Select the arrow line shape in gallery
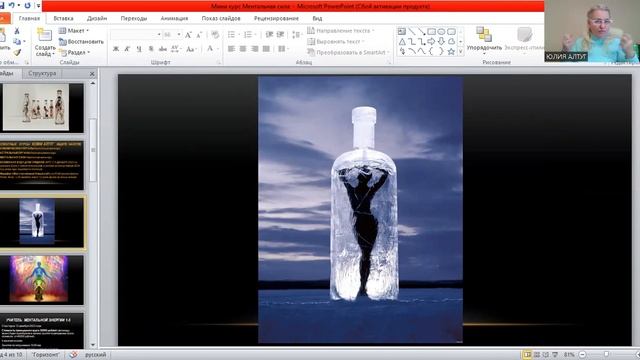The image size is (640, 360). coord(422,31)
